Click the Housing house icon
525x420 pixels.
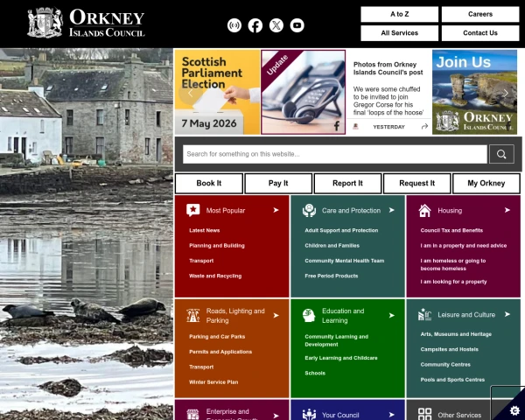pos(424,210)
